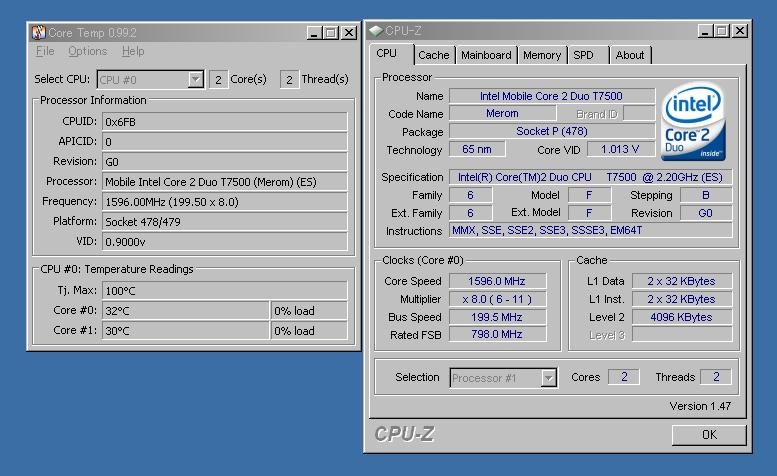Viewport: 777px width, 476px height.
Task: Click the Thread(s) count box in Core Temp
Action: coord(289,80)
